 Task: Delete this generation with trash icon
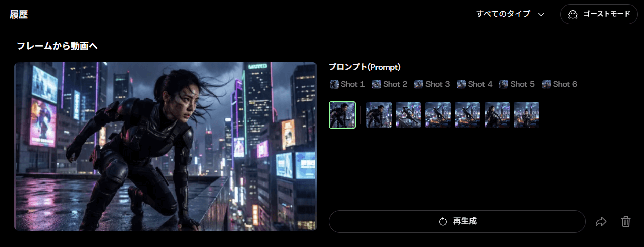pyautogui.click(x=626, y=222)
